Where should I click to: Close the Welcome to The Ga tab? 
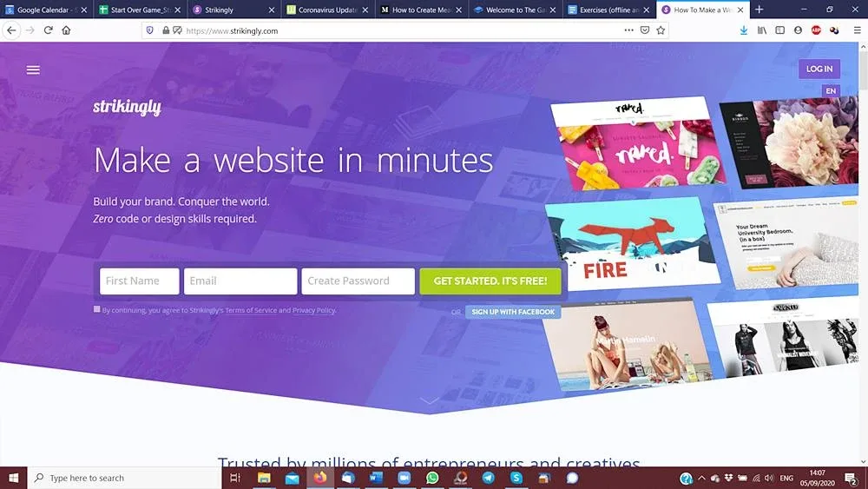point(552,10)
